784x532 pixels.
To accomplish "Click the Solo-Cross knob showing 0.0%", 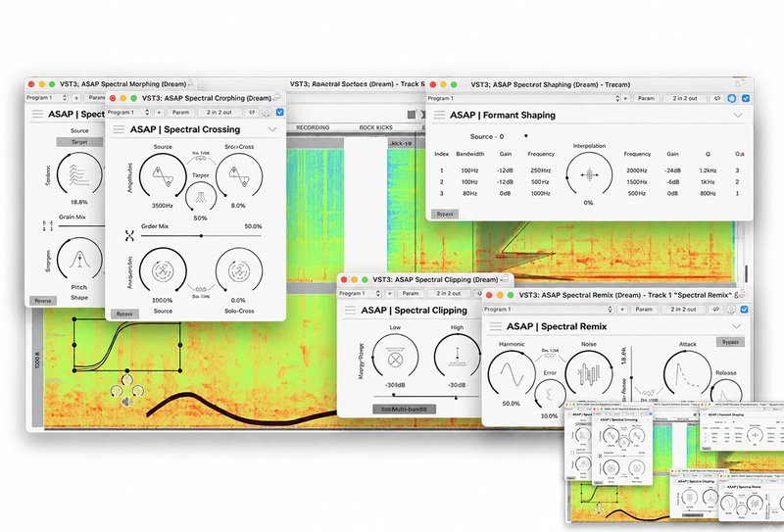I will [x=239, y=270].
